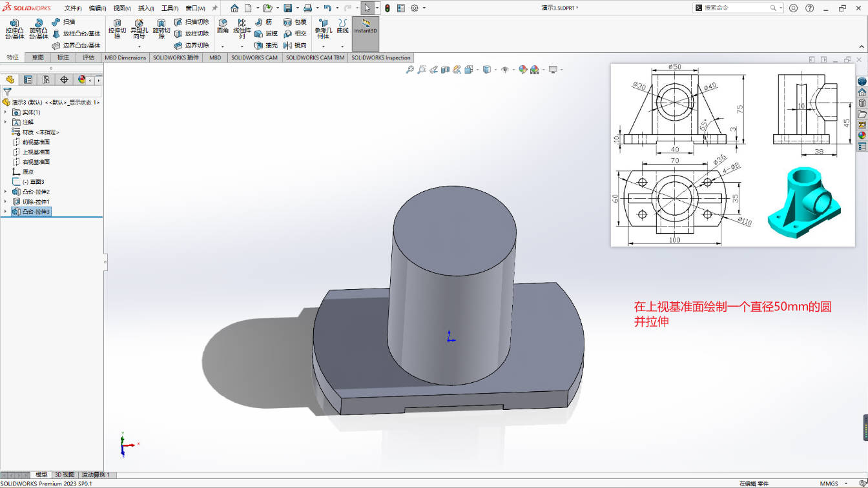
Task: Open the fillet dropdown arrow below 圆角
Action: point(223,46)
